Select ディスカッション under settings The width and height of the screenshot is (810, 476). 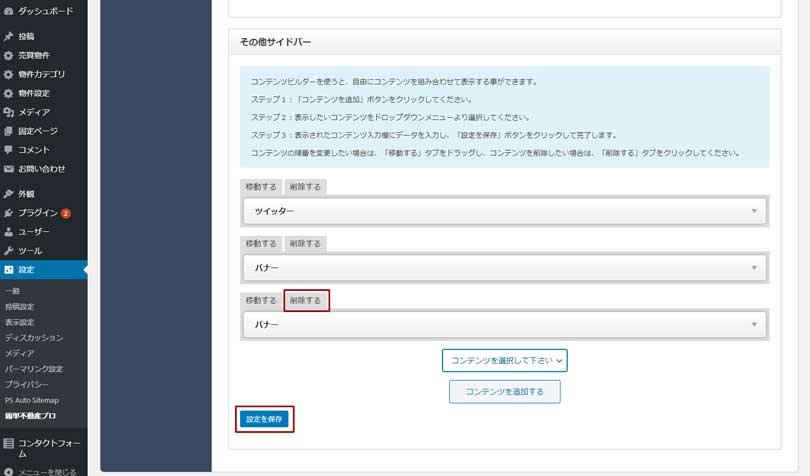click(33, 338)
